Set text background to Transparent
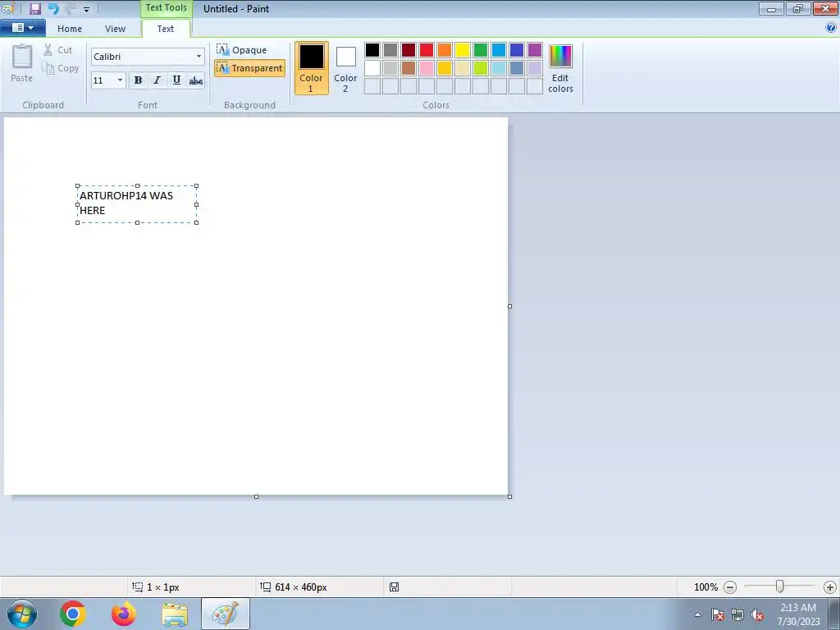This screenshot has height=630, width=840. coord(249,68)
